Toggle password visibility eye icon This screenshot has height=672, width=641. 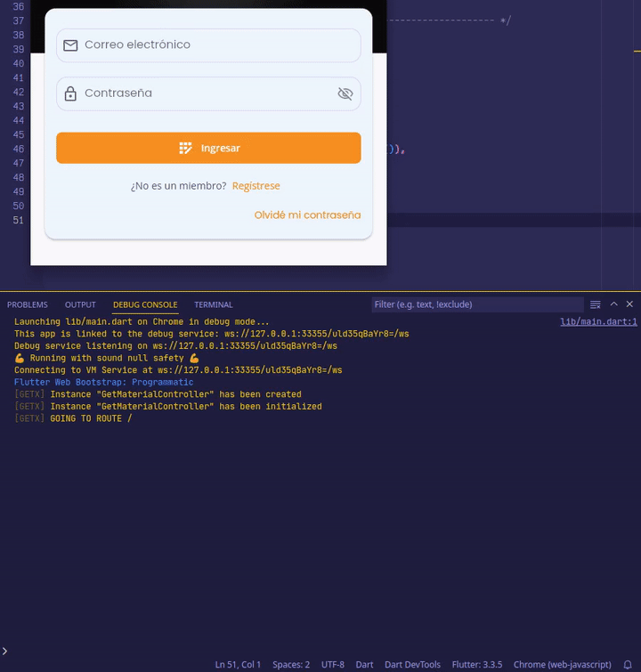point(345,93)
